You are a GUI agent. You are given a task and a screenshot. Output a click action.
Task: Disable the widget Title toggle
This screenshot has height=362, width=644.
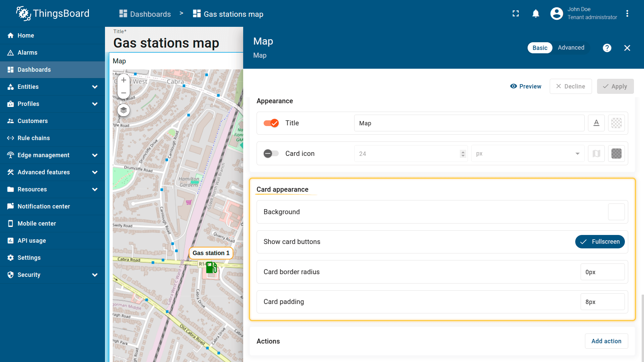click(271, 123)
